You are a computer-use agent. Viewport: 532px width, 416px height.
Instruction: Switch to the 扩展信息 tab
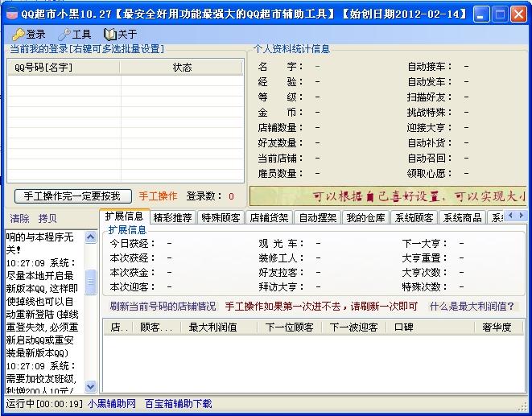point(124,216)
